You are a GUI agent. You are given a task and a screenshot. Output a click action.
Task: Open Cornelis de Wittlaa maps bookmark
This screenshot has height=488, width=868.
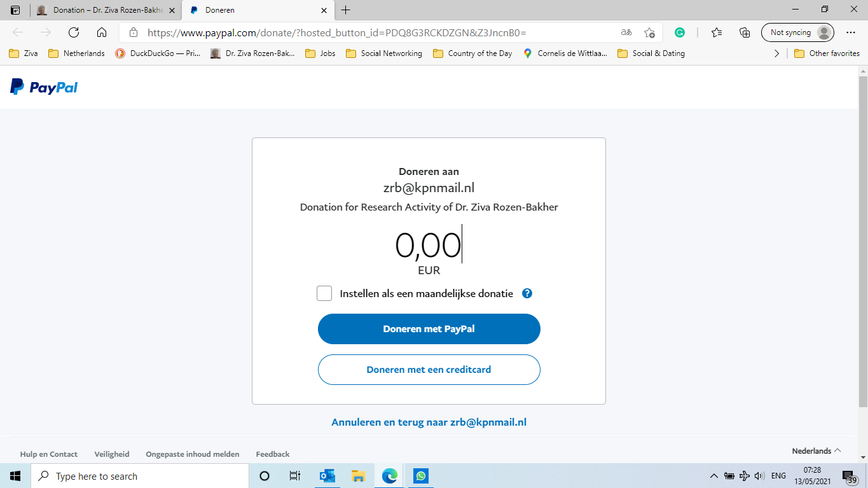565,53
